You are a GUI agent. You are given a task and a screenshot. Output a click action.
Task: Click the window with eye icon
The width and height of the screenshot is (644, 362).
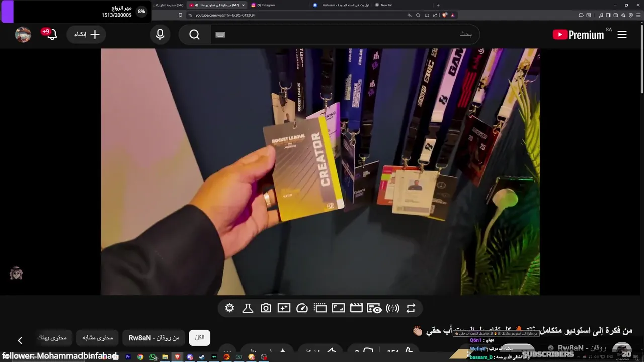[374, 308]
